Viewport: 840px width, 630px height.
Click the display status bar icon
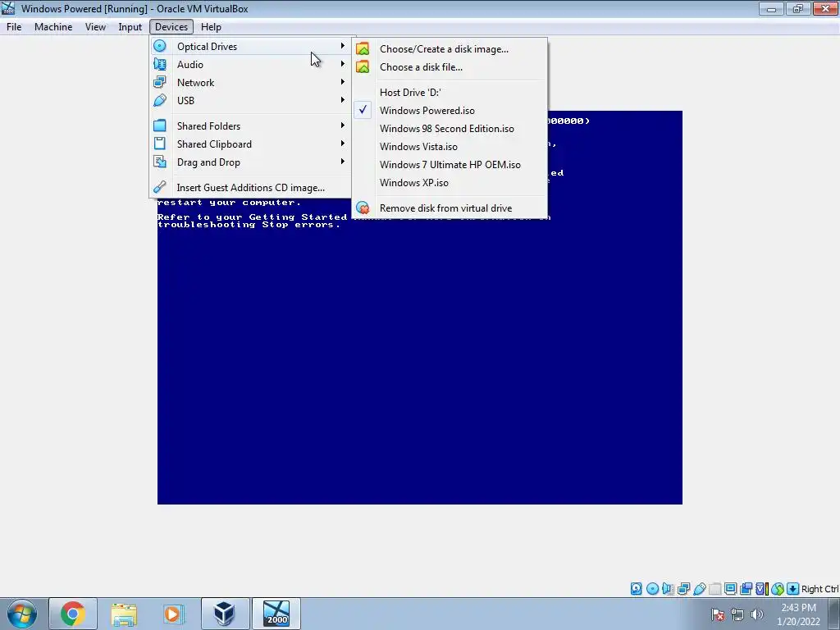[730, 589]
